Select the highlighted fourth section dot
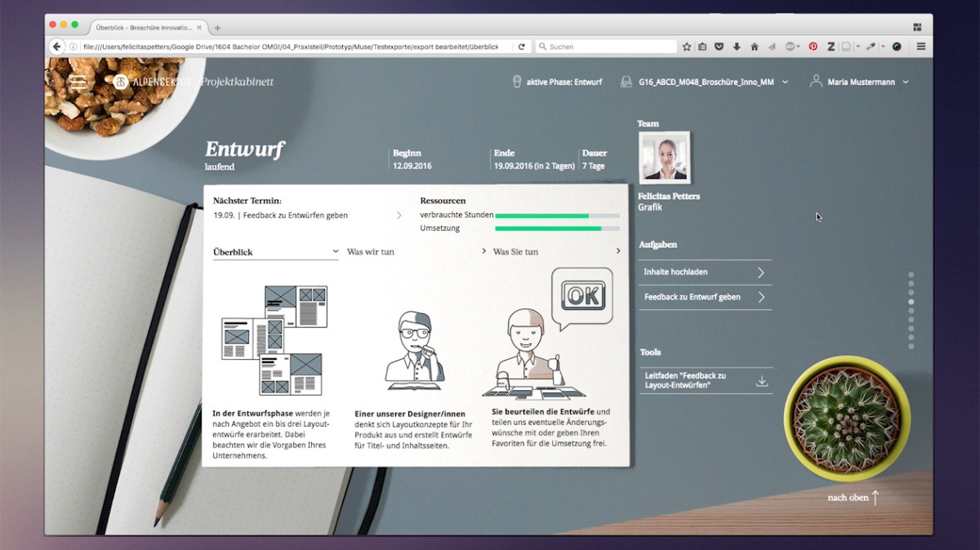Viewport: 980px width, 550px height. point(911,302)
